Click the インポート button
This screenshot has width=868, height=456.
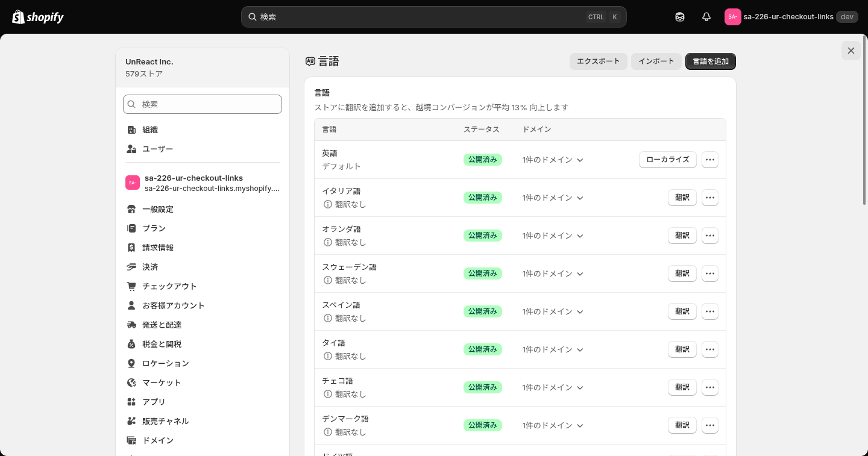pos(656,61)
